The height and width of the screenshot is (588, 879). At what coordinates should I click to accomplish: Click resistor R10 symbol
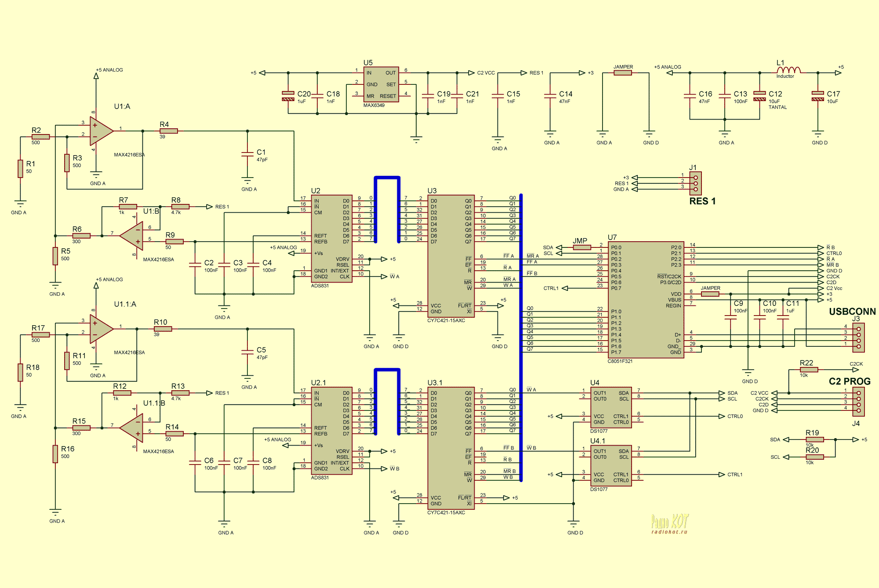[163, 329]
